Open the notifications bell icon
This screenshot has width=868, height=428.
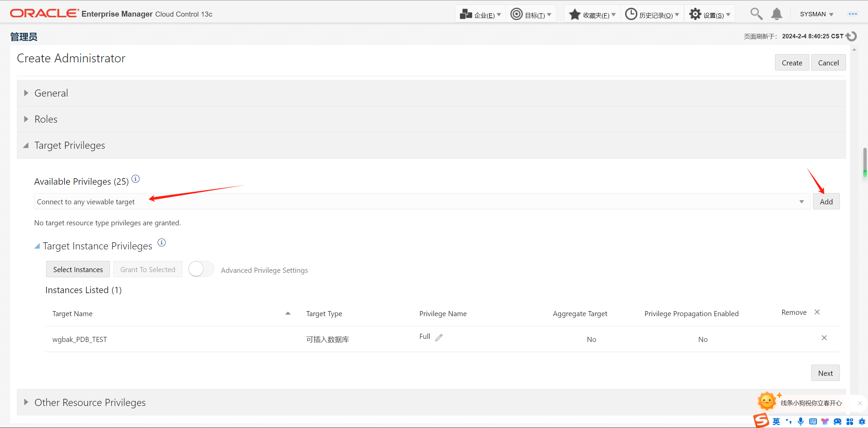coord(776,14)
